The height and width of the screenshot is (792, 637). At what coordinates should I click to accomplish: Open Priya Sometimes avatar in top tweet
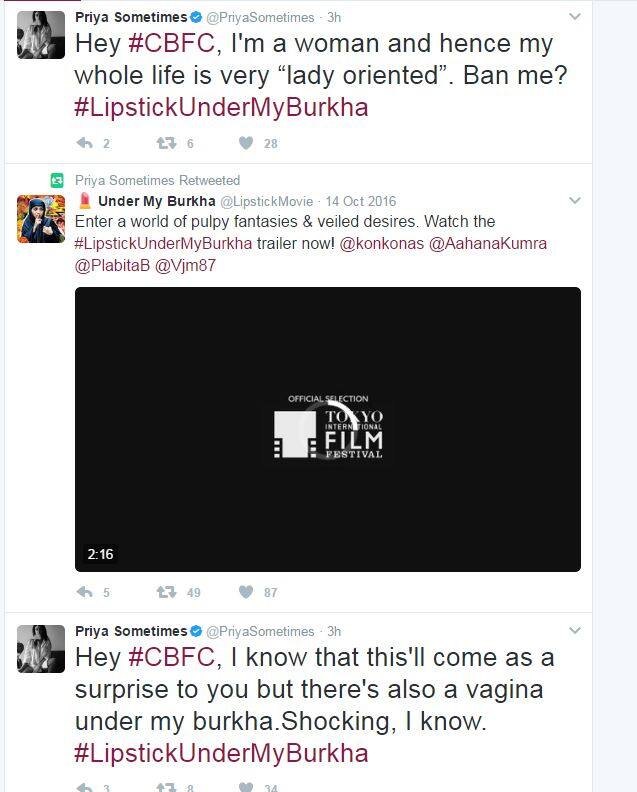(41, 35)
